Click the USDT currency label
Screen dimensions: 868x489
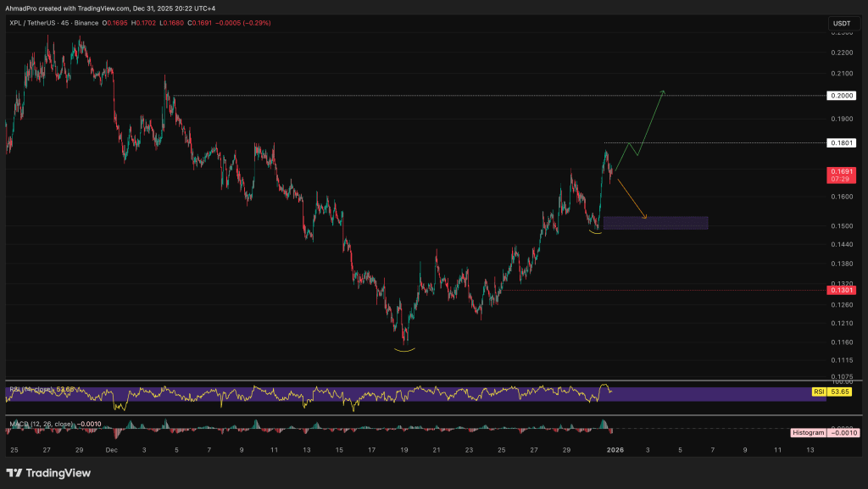tap(841, 23)
